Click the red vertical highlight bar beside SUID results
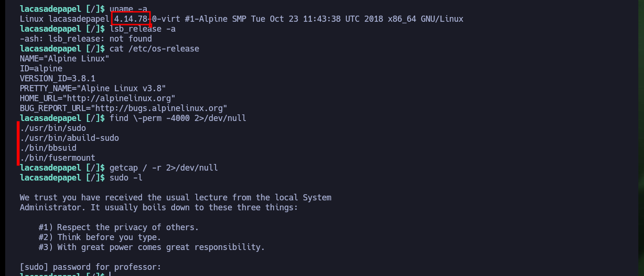 point(18,144)
